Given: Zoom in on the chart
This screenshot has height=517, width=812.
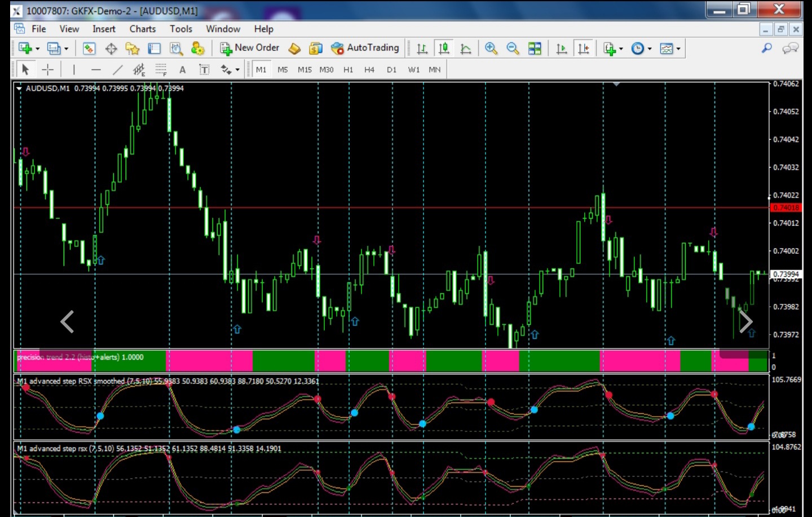Looking at the screenshot, I should point(491,48).
